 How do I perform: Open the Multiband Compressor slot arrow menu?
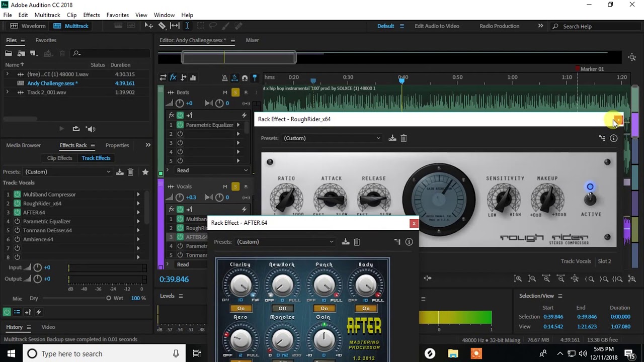click(x=138, y=195)
